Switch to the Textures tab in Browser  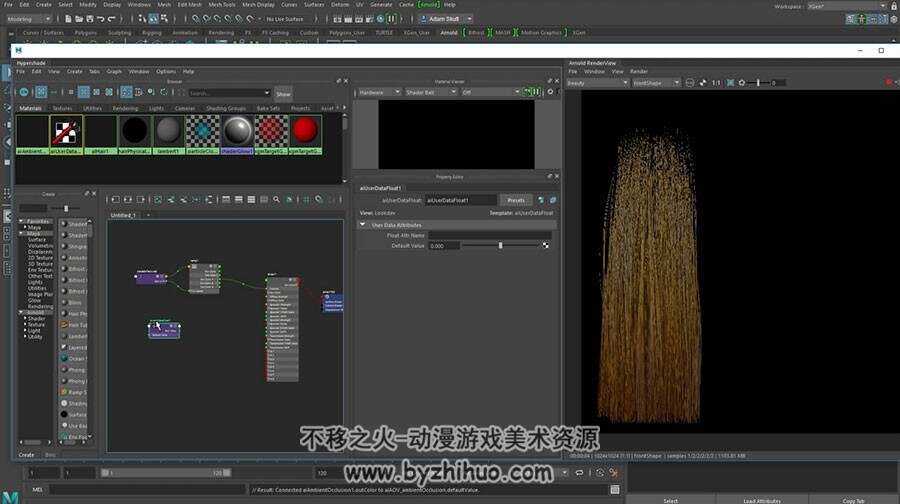[63, 108]
